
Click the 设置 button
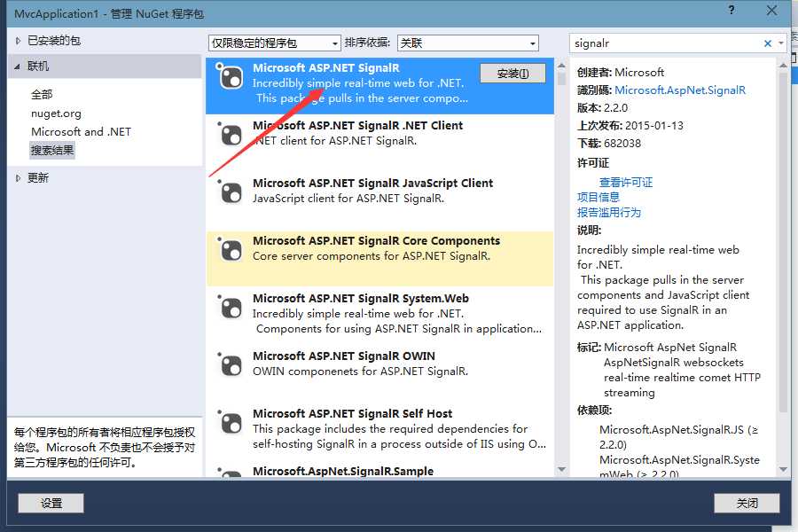(x=51, y=504)
